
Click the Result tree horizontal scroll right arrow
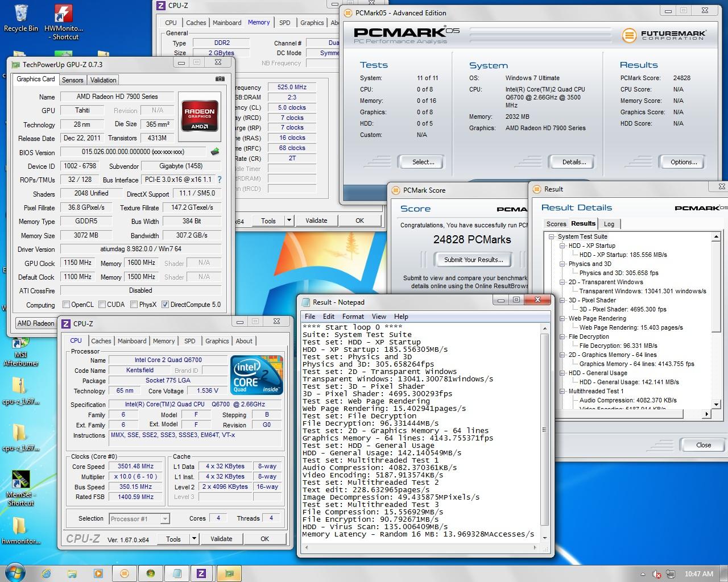[707, 414]
